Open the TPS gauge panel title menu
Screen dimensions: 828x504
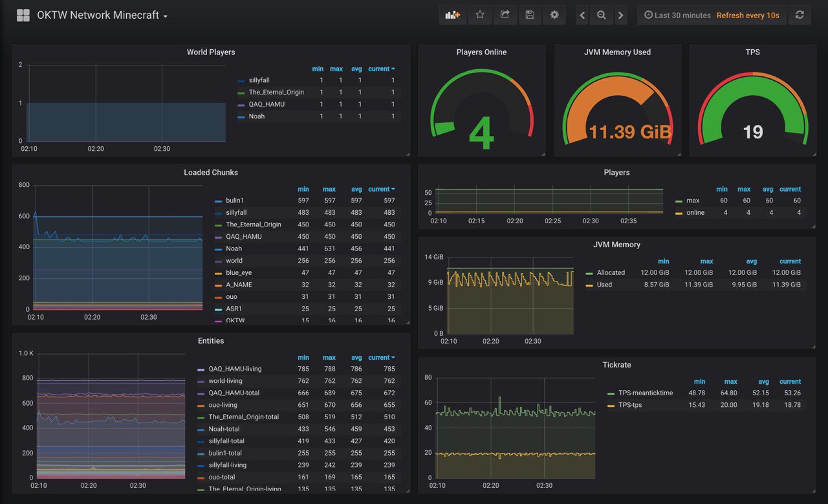tap(752, 52)
